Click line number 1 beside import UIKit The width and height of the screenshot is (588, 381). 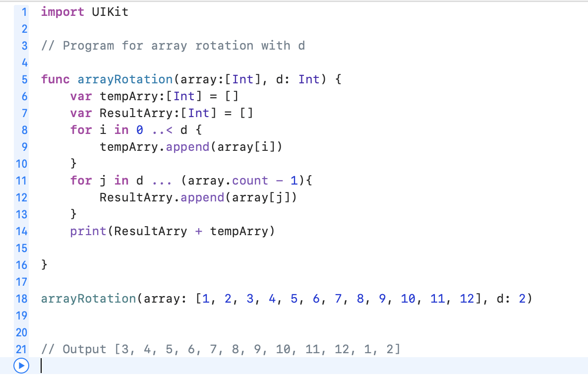pyautogui.click(x=24, y=11)
